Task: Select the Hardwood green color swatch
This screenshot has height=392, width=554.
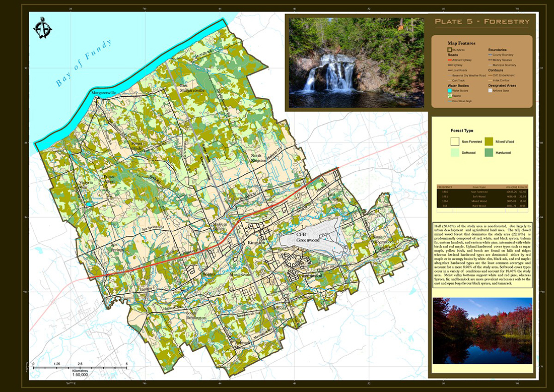Action: [489, 153]
